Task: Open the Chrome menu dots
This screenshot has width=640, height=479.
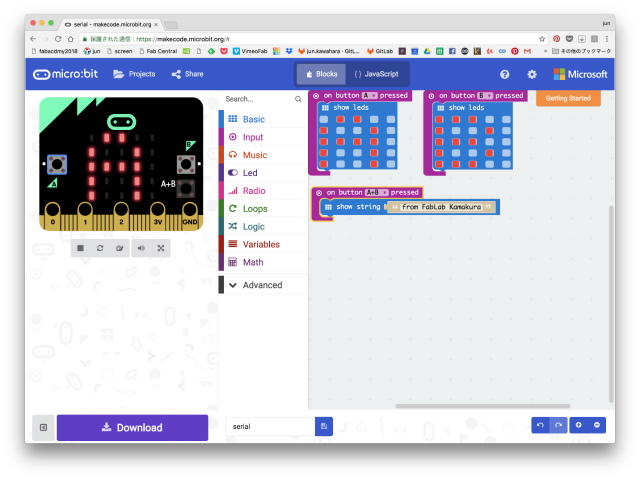Action: point(607,39)
